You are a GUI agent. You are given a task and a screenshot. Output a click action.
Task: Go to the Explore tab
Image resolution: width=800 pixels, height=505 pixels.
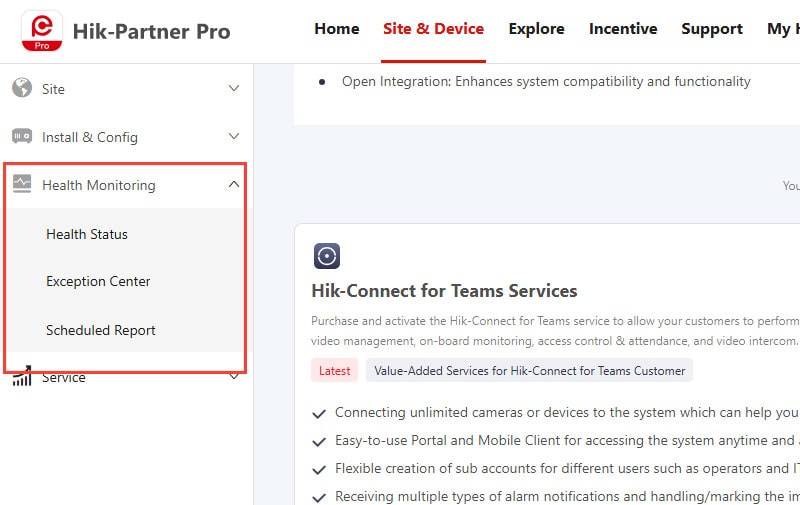click(x=536, y=29)
